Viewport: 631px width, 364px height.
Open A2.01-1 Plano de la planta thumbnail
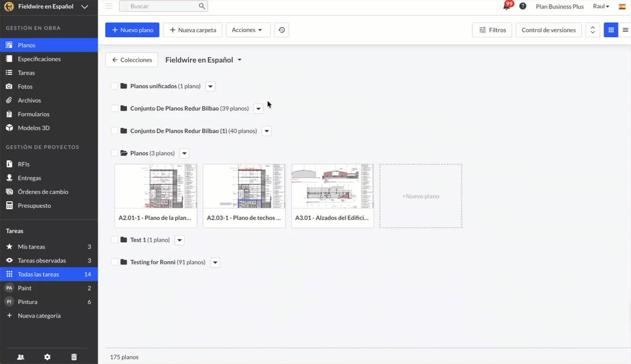(156, 196)
